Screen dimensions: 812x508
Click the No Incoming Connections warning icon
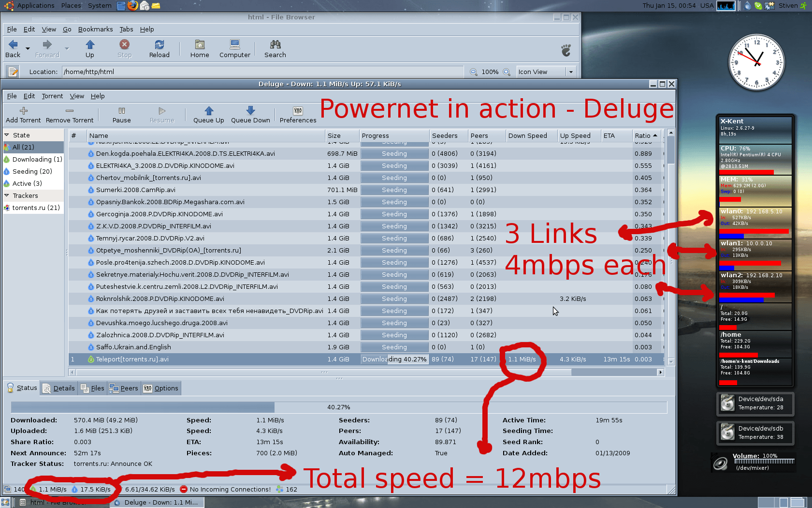(184, 489)
